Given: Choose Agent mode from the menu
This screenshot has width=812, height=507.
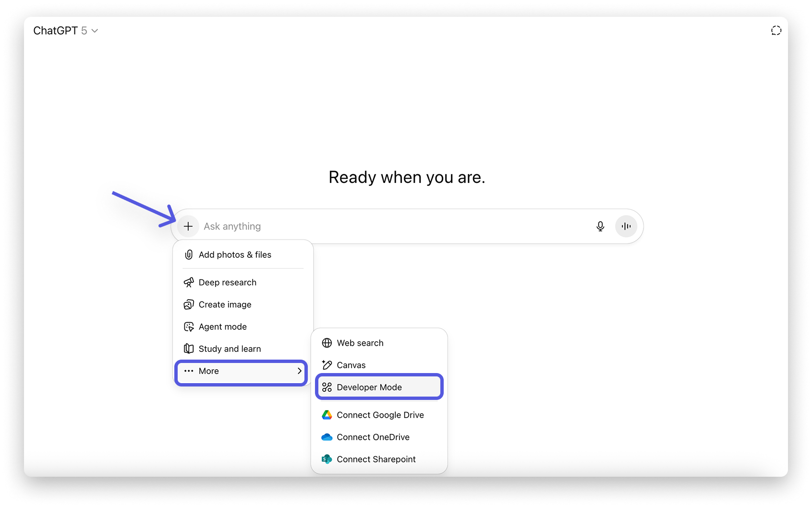Looking at the screenshot, I should tap(222, 326).
